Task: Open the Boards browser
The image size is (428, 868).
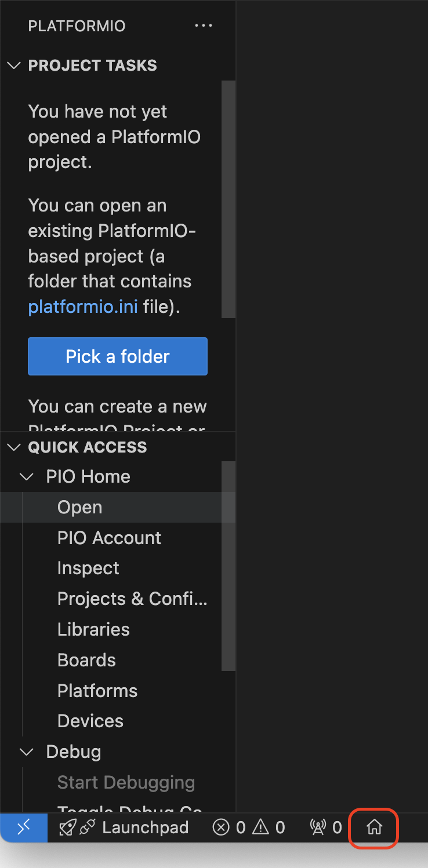Action: point(86,660)
